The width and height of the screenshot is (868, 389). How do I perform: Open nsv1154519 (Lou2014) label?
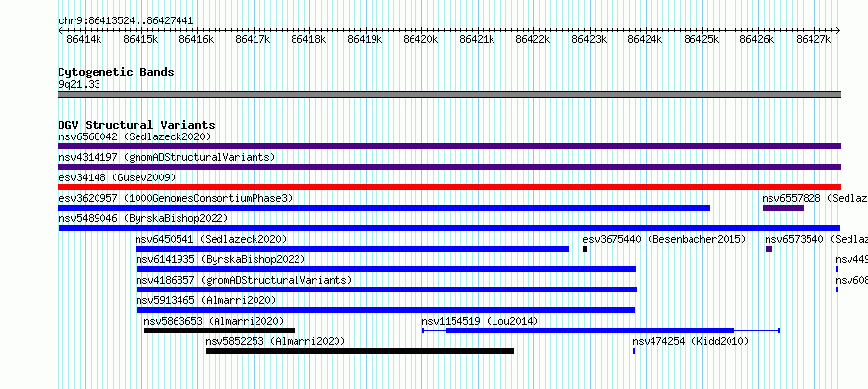pyautogui.click(x=480, y=321)
